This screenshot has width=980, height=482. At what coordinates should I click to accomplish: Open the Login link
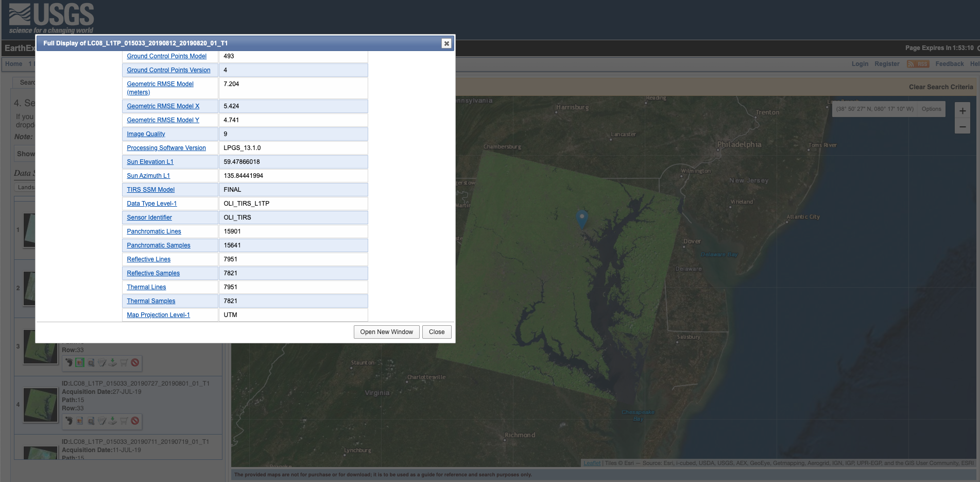(859, 64)
